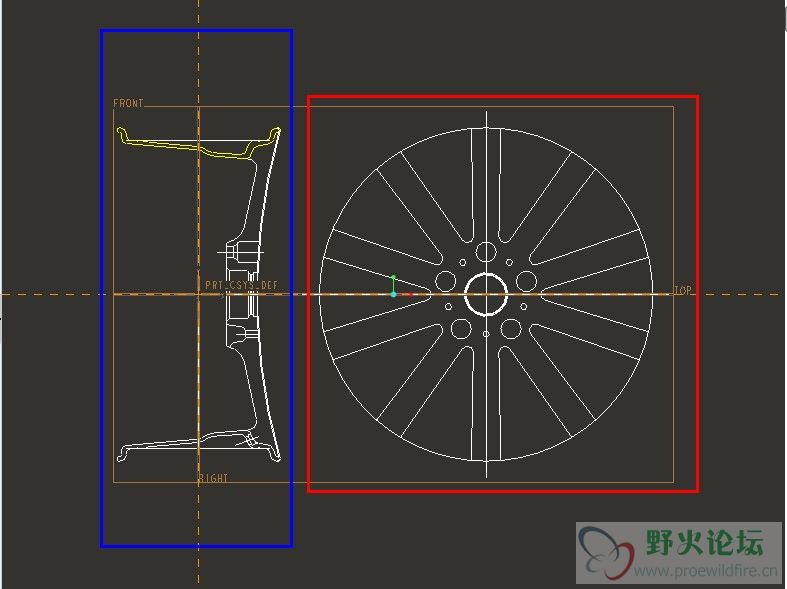Screen dimensions: 787x589
Task: Select the FRONT datum plane label
Action: tap(128, 103)
